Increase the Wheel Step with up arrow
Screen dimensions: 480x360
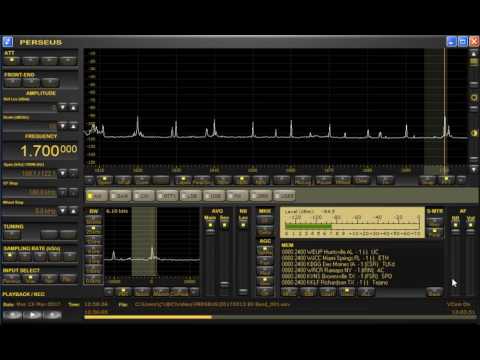73,211
